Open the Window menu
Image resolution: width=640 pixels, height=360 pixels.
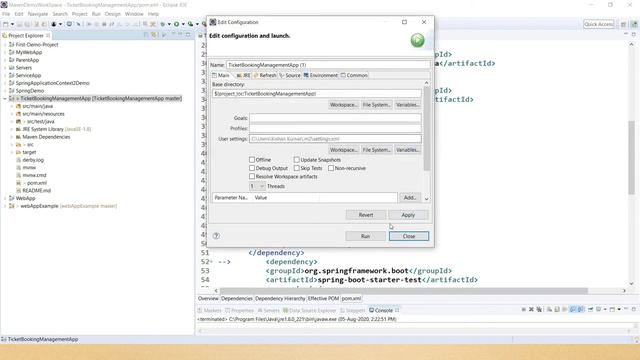pyautogui.click(x=134, y=14)
